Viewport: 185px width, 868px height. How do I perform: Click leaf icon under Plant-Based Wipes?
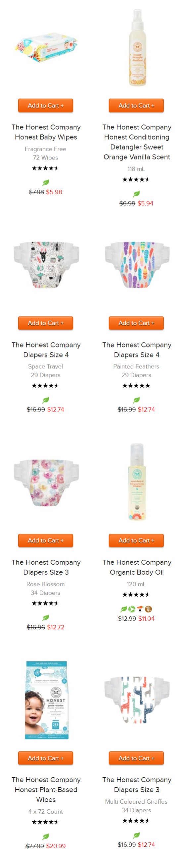point(46,836)
